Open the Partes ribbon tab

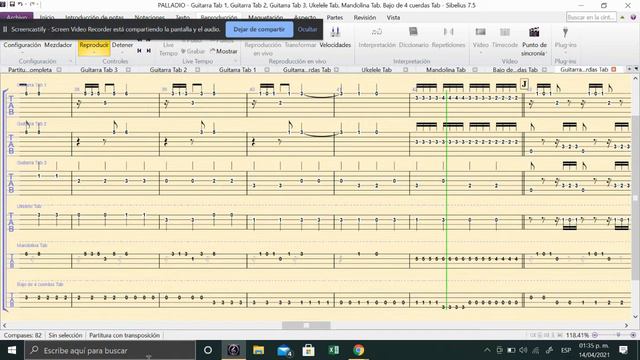335,18
